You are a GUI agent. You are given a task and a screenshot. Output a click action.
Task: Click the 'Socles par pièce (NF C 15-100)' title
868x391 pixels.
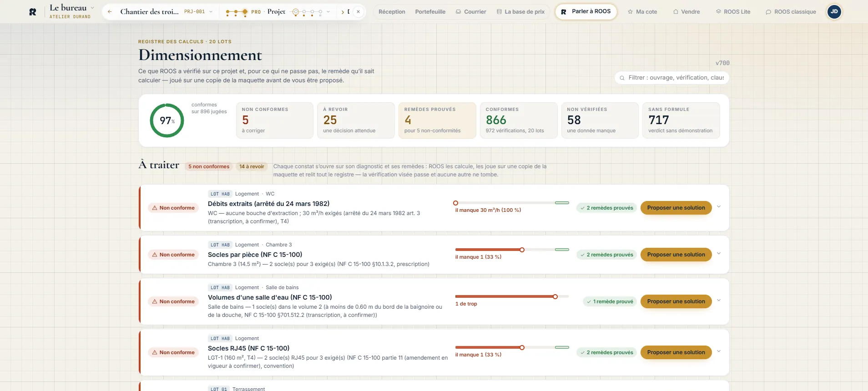coord(255,255)
